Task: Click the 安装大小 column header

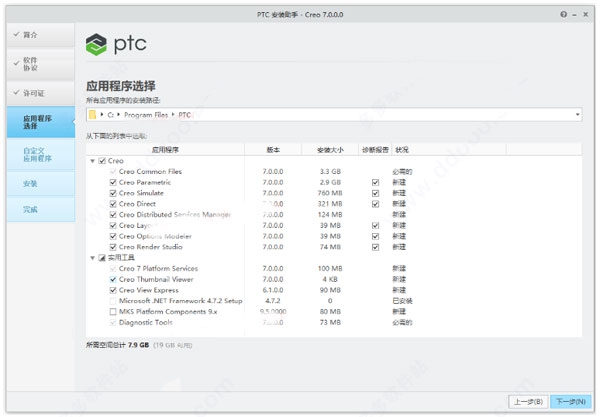Action: pyautogui.click(x=330, y=150)
